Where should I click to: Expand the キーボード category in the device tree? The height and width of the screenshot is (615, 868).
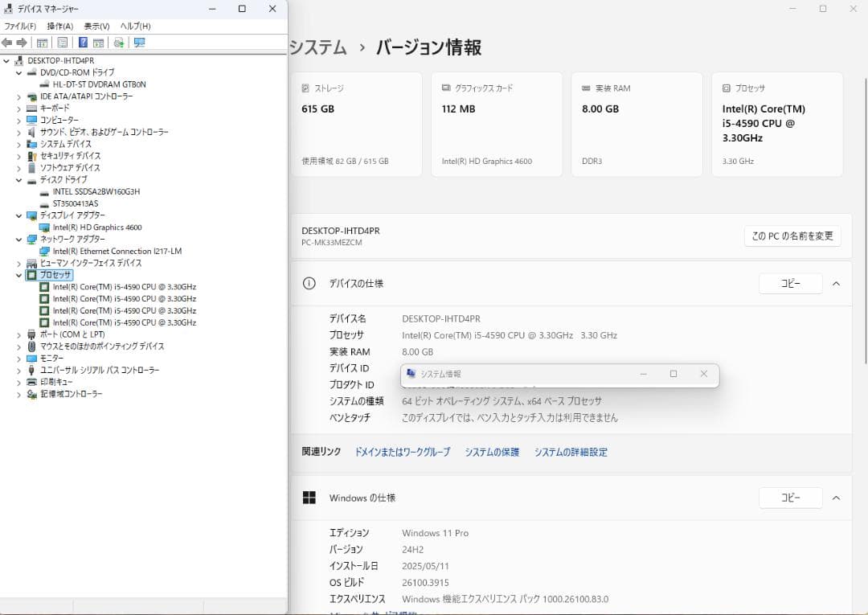pos(18,107)
